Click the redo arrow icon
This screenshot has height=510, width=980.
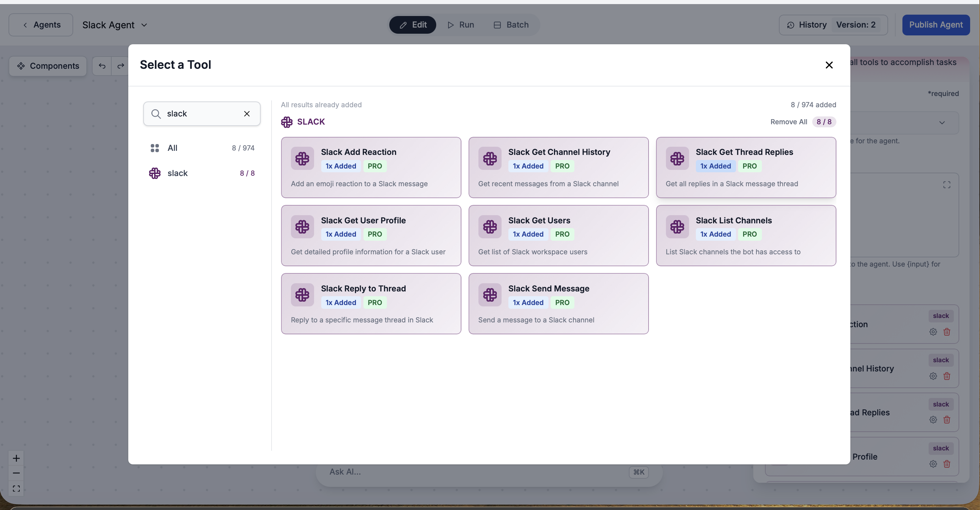click(120, 66)
